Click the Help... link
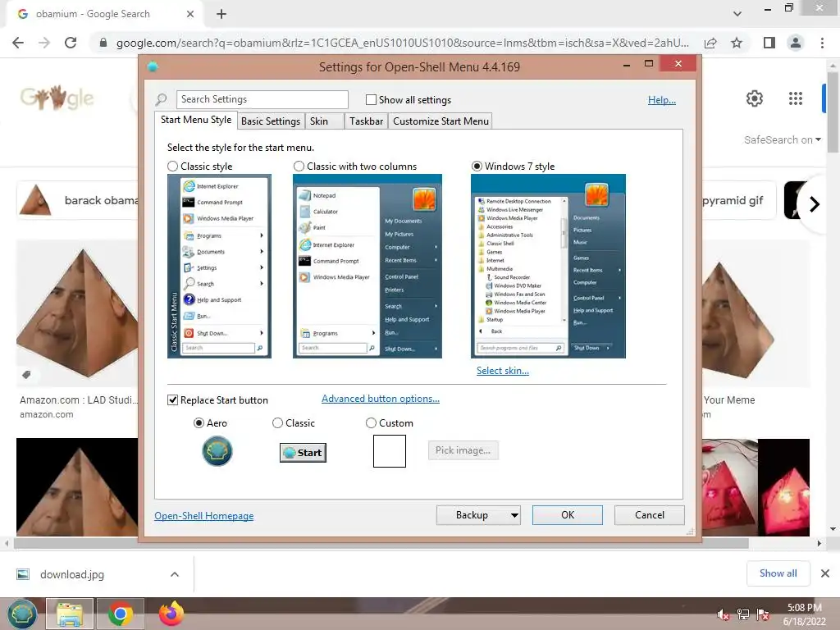 pyautogui.click(x=662, y=99)
